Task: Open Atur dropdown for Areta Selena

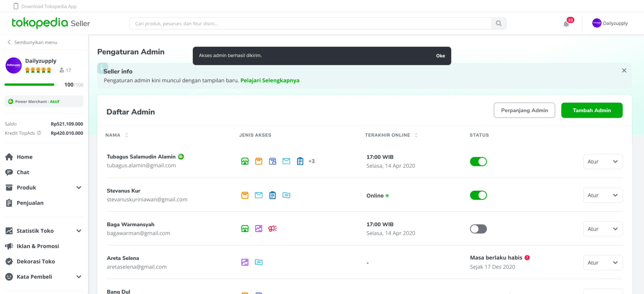Action: 602,263
